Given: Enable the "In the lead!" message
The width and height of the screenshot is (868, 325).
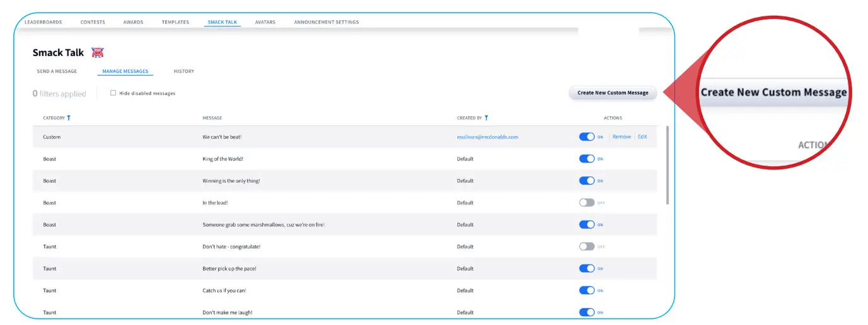Looking at the screenshot, I should coord(587,203).
